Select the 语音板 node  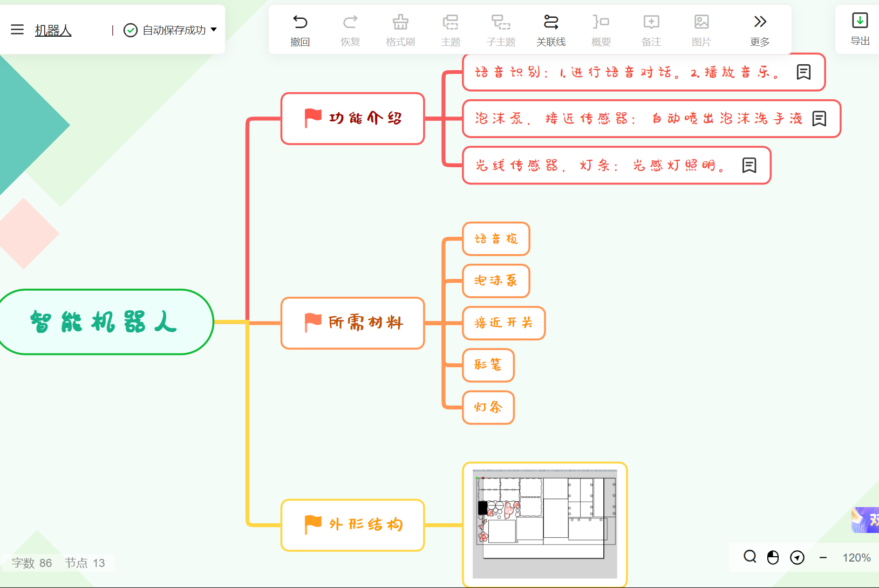[496, 239]
